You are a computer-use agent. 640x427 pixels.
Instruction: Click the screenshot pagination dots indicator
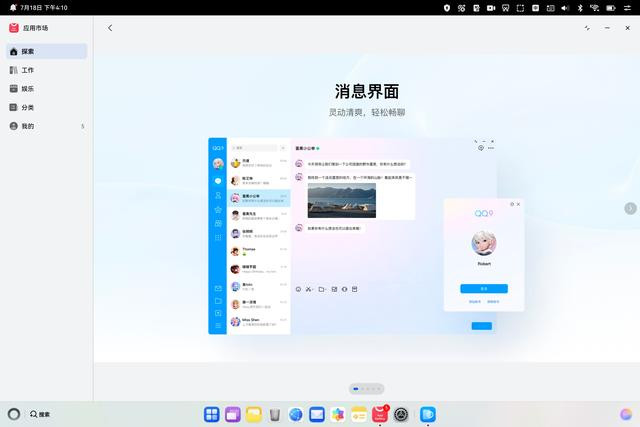[367, 389]
